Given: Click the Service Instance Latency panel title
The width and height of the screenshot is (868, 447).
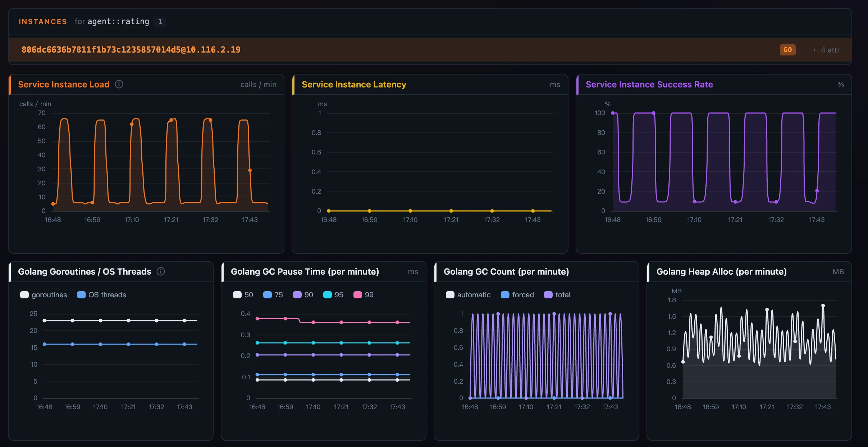Looking at the screenshot, I should point(354,84).
